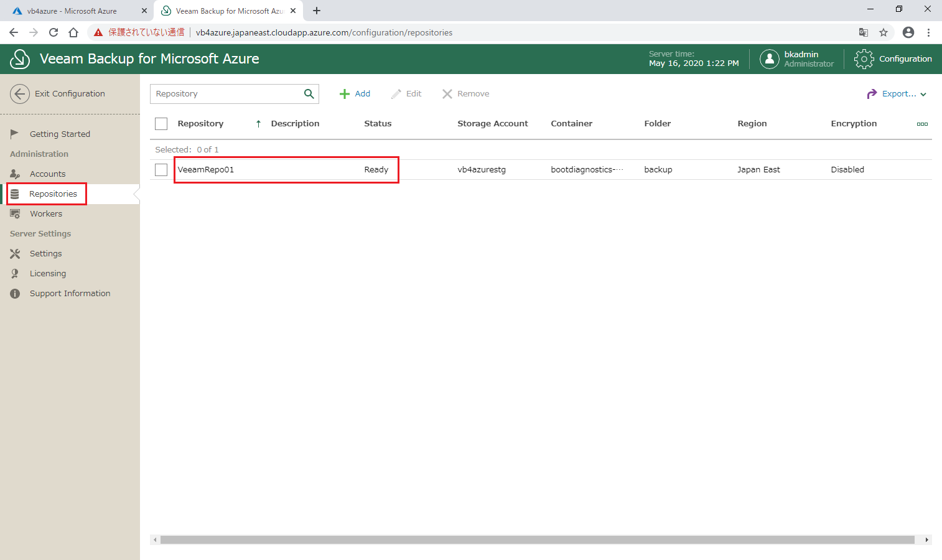942x560 pixels.
Task: Open Getting Started in sidebar
Action: point(60,134)
